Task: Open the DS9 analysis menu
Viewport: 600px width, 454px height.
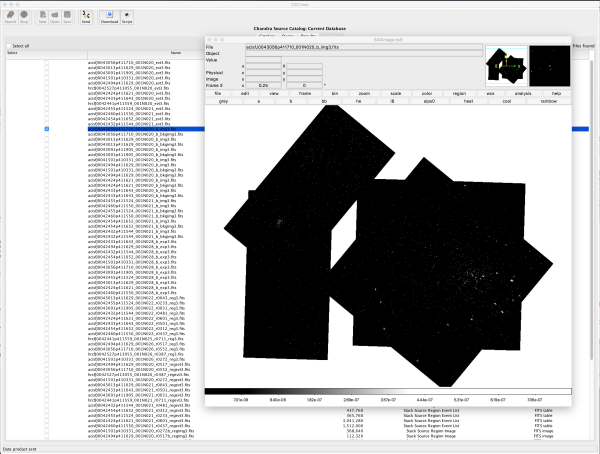Action: [525, 91]
